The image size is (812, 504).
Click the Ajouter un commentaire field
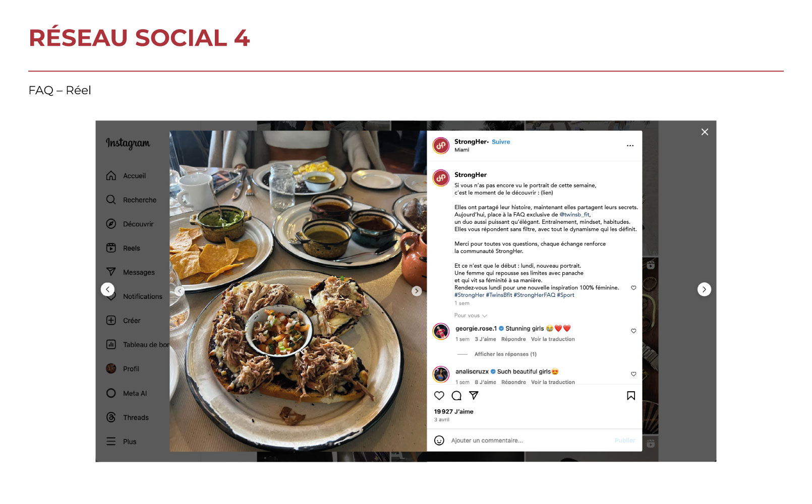click(530, 440)
